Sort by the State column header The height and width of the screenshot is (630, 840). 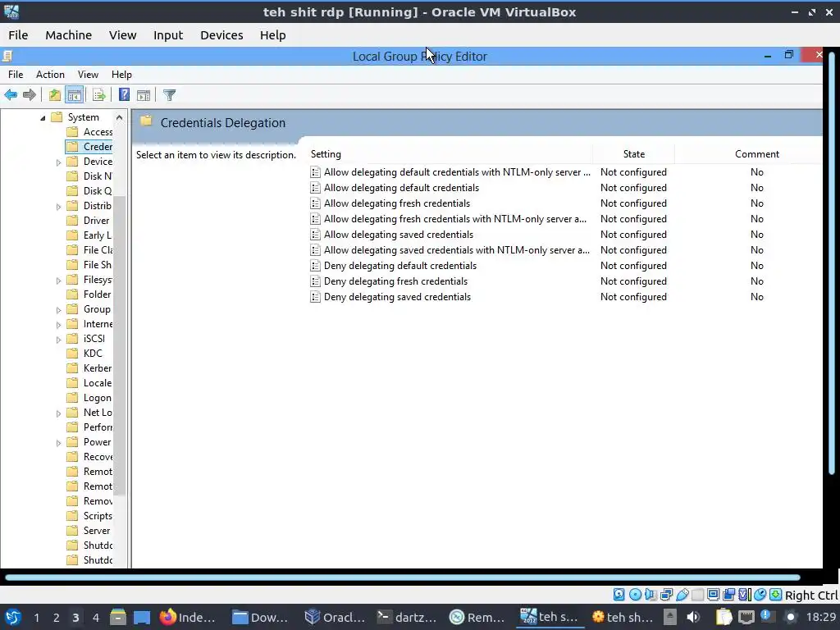(x=634, y=153)
